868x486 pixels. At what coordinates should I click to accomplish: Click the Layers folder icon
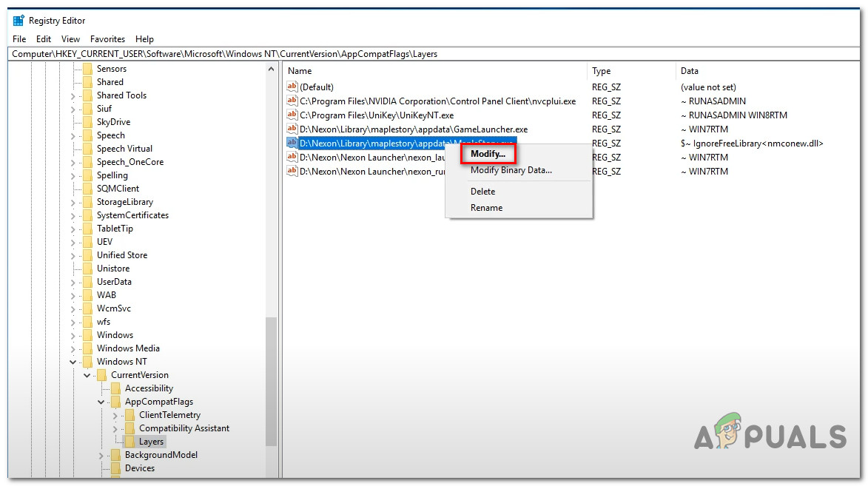[130, 441]
